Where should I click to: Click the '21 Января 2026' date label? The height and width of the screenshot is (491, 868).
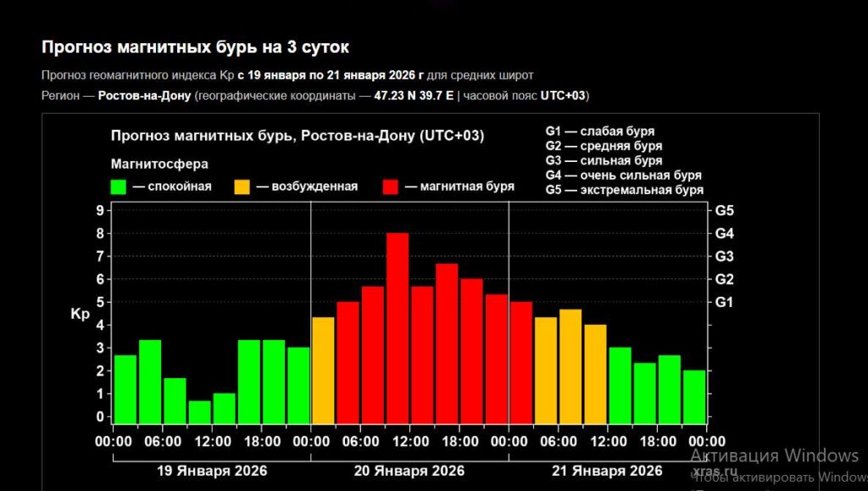coord(607,471)
